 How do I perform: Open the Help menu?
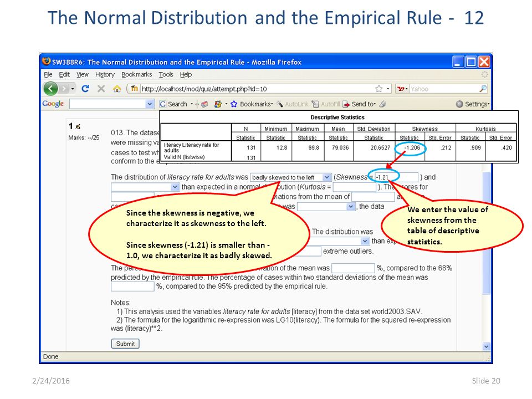click(186, 74)
